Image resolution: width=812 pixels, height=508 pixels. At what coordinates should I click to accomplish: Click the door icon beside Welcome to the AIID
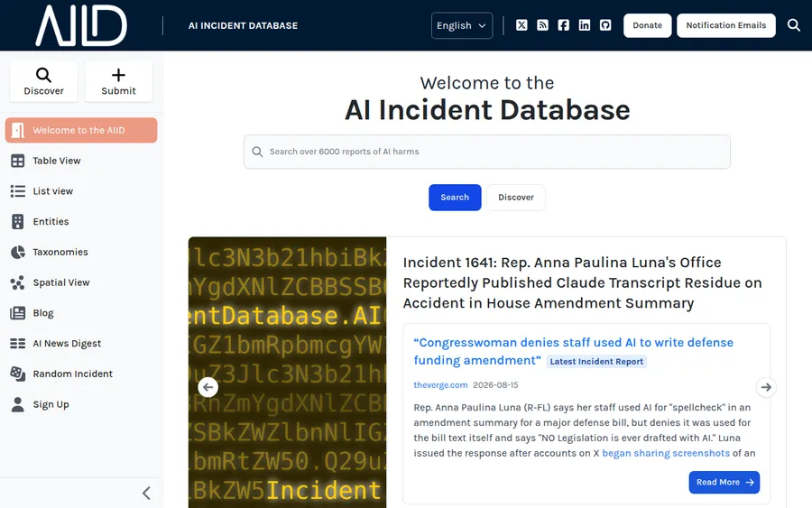18,131
